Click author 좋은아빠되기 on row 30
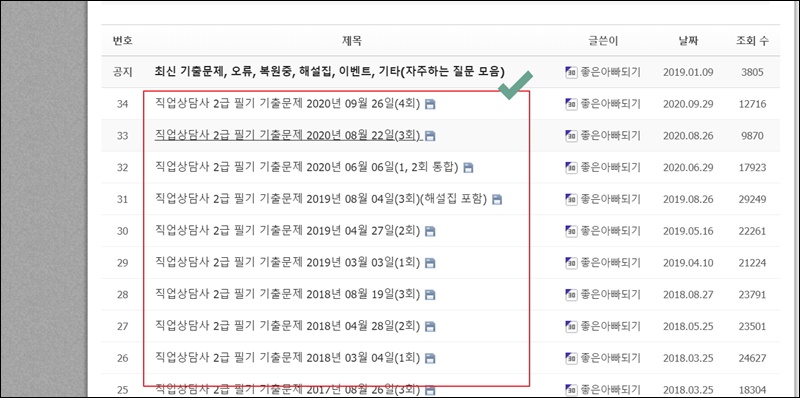Viewport: 800px width, 398px height. coord(610,231)
